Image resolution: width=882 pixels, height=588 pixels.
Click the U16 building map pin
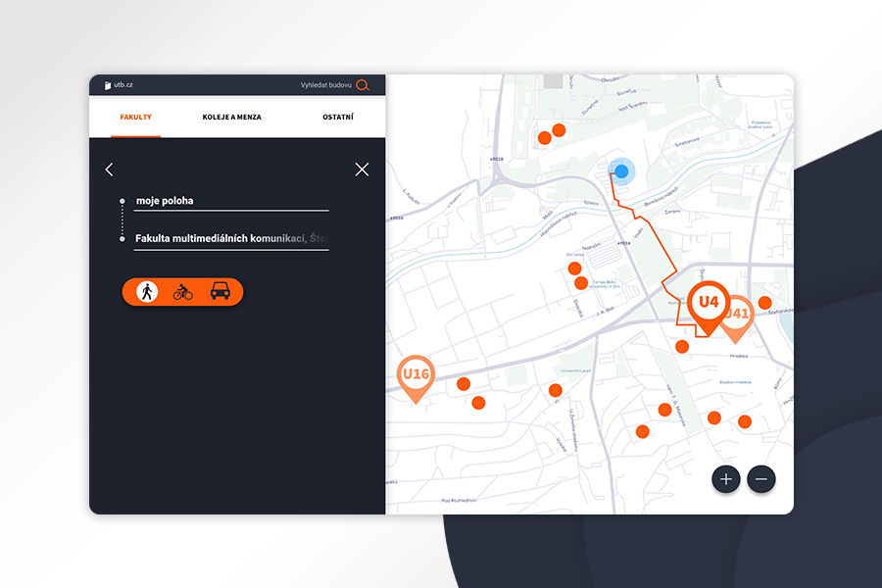click(416, 374)
